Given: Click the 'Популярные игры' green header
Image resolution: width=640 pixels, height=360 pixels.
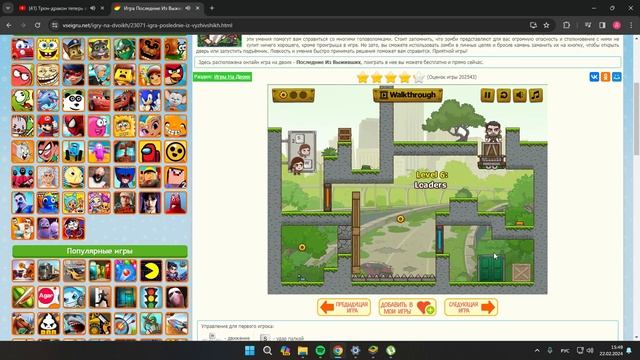Looking at the screenshot, I should (100, 251).
